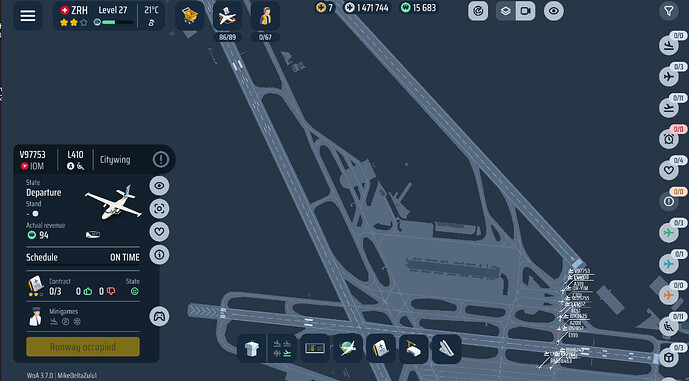Image resolution: width=689 pixels, height=381 pixels.
Task: Select the wheelchair assistance filter showing 0/11
Action: click(x=668, y=327)
